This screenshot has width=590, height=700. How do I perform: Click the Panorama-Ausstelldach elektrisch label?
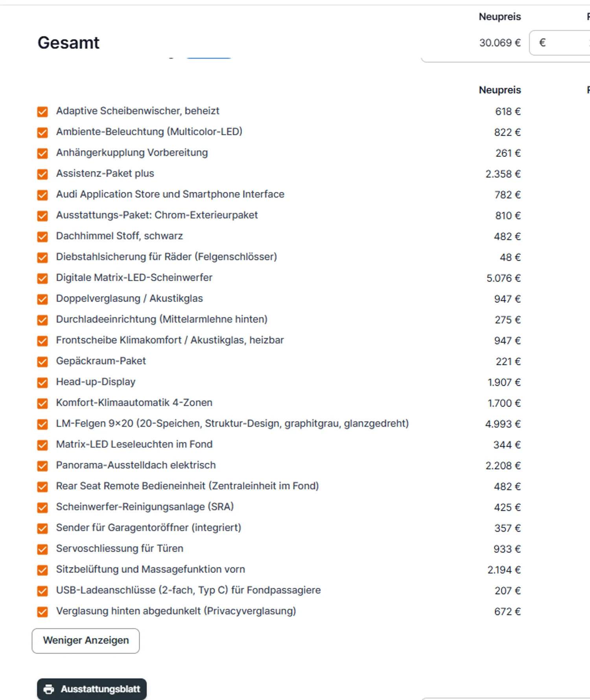click(136, 465)
